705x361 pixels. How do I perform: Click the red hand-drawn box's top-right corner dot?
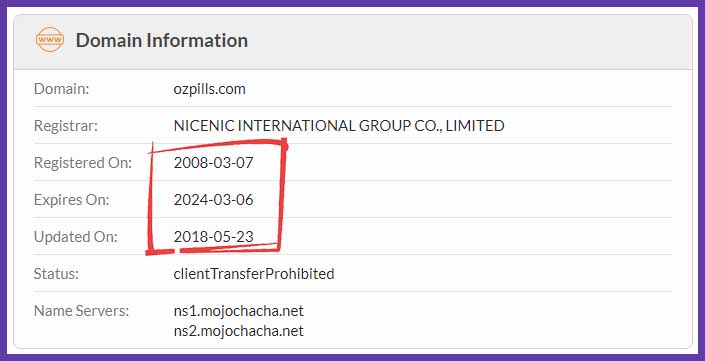pyautogui.click(x=284, y=145)
